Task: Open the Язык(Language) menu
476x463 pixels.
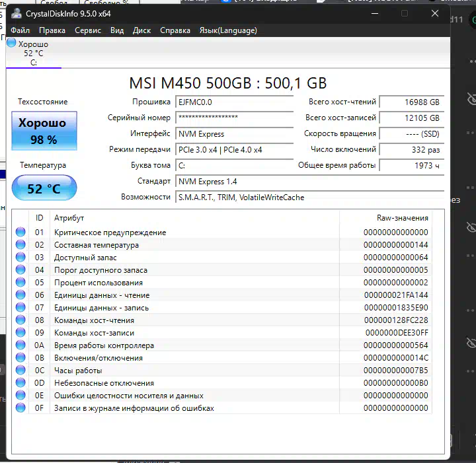Action: [x=228, y=30]
